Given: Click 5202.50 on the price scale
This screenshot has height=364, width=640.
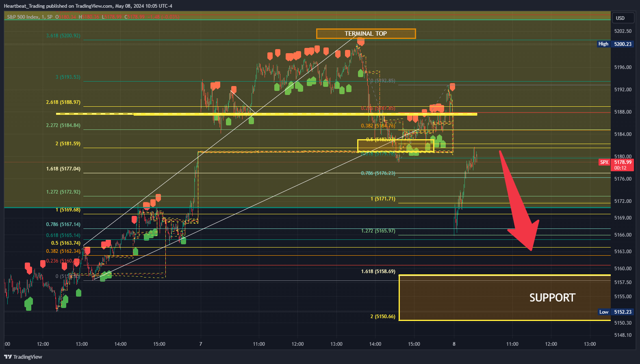Looking at the screenshot, I should (x=623, y=31).
